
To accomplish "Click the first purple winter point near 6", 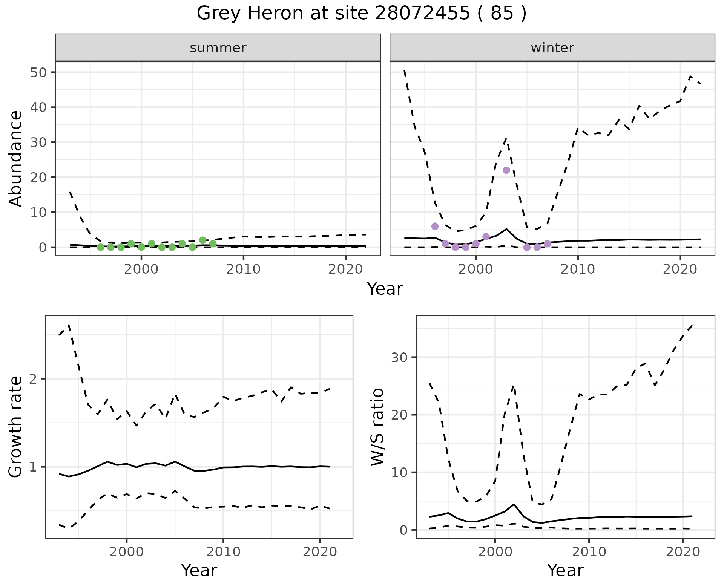I will [x=435, y=226].
